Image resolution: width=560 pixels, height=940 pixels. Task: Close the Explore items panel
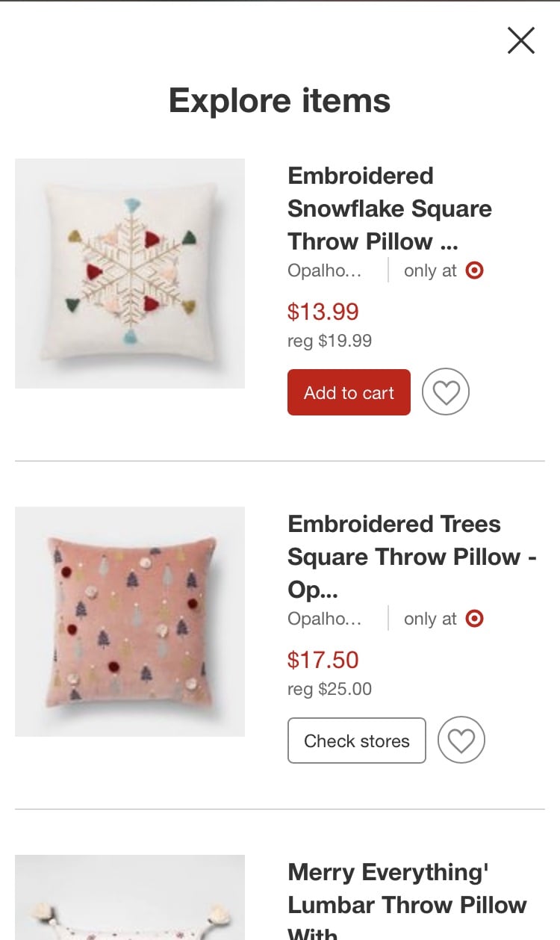coord(520,40)
